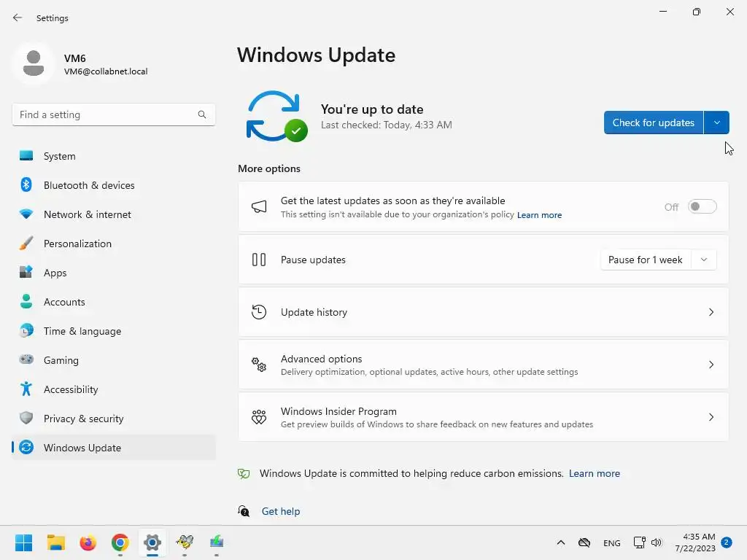Click the Privacy & security shield icon
This screenshot has width=747, height=560.
(x=26, y=418)
